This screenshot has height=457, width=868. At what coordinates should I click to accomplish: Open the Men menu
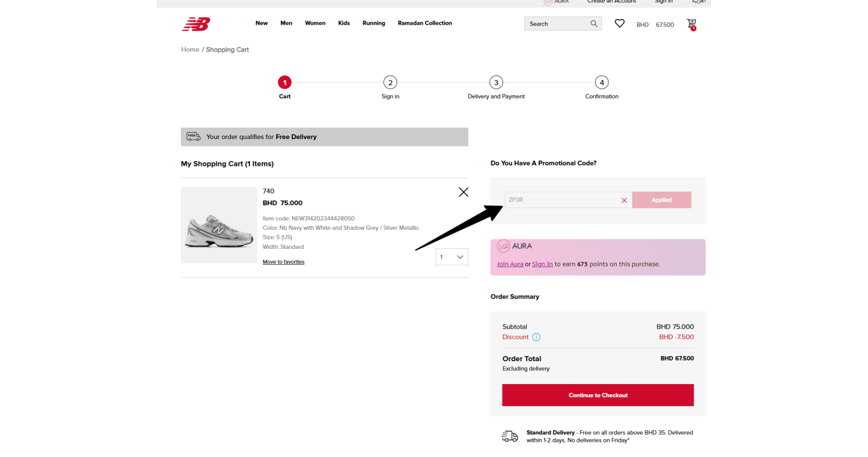[x=286, y=23]
